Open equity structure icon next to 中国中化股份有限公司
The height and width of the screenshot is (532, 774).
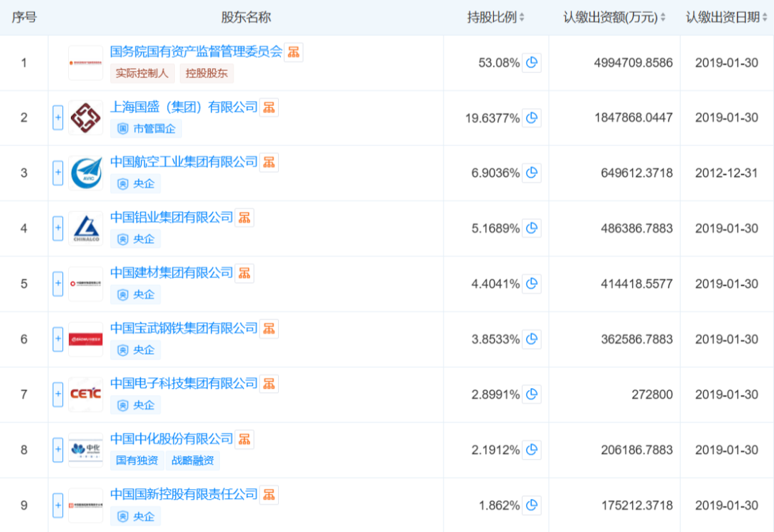(x=245, y=439)
